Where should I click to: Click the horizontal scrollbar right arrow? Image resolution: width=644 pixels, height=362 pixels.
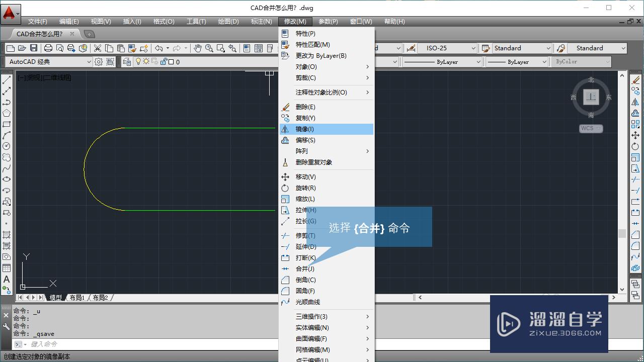tap(613, 298)
